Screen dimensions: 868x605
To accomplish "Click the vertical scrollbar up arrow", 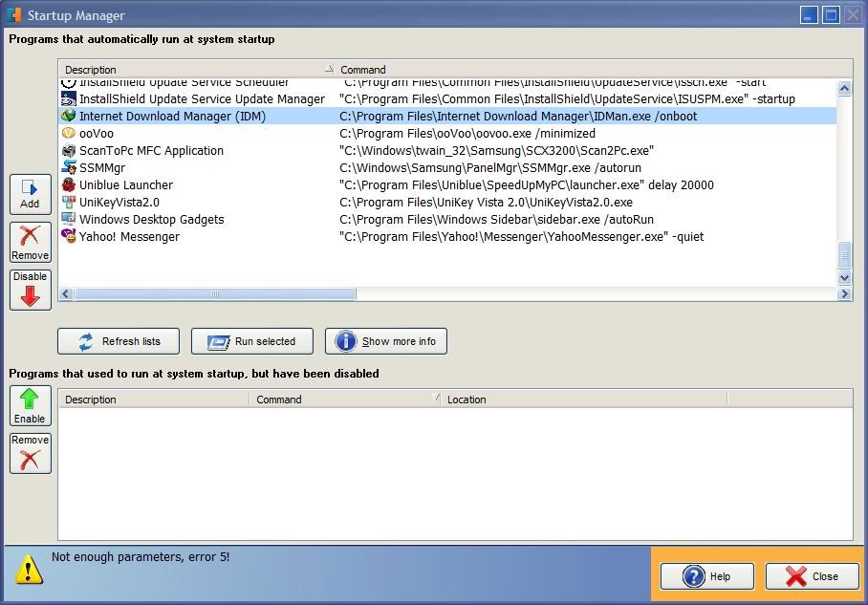I will click(844, 88).
